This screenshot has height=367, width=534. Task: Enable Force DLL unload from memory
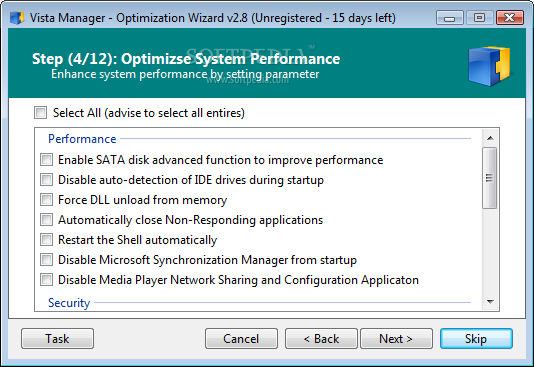tap(46, 200)
